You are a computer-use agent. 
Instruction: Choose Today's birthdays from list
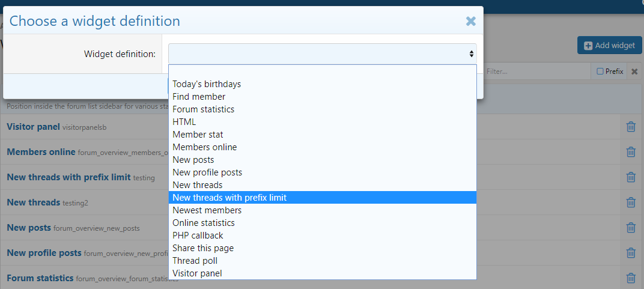(207, 84)
